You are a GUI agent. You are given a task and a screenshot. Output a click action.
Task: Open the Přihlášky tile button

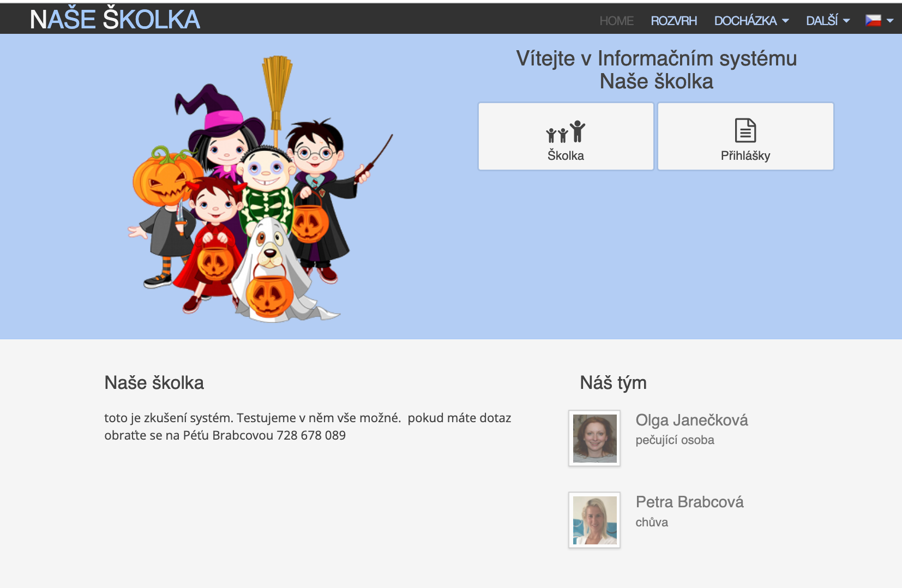click(x=745, y=136)
